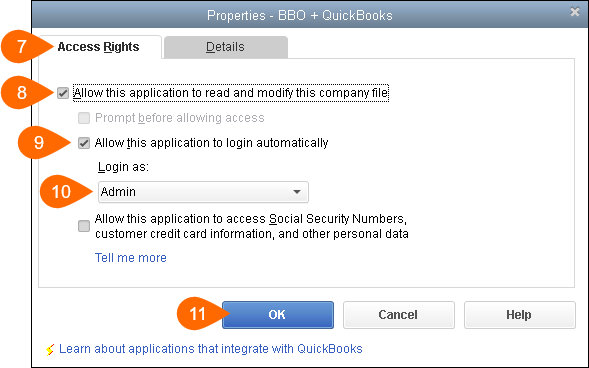
Task: Click the lightning bolt QuickBooks integration icon
Action: coord(50,349)
